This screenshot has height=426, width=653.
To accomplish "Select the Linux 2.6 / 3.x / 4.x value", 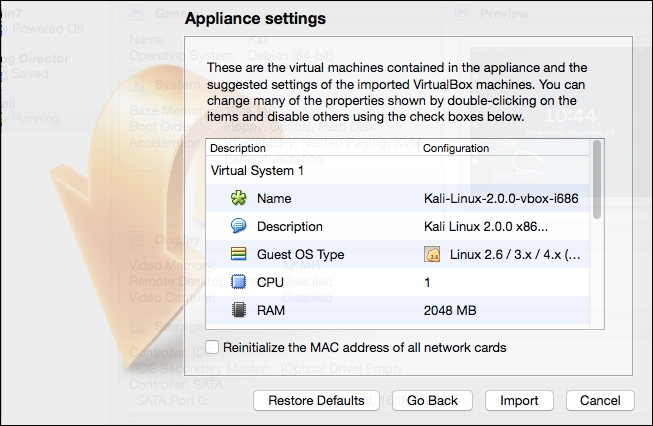I will tap(515, 254).
